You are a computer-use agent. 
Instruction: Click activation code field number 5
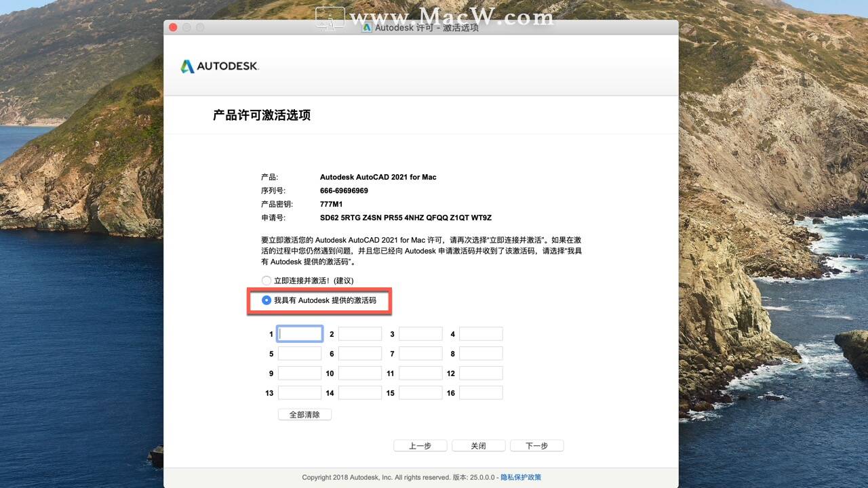tap(300, 353)
